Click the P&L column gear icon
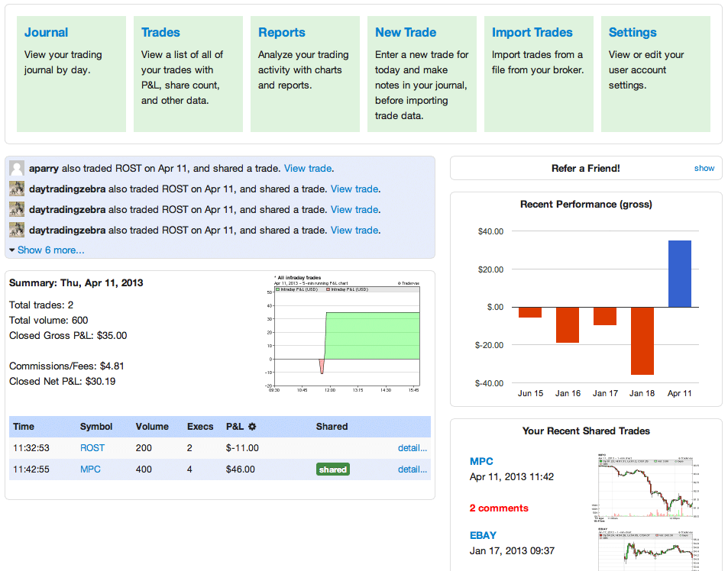The image size is (728, 571). click(252, 426)
